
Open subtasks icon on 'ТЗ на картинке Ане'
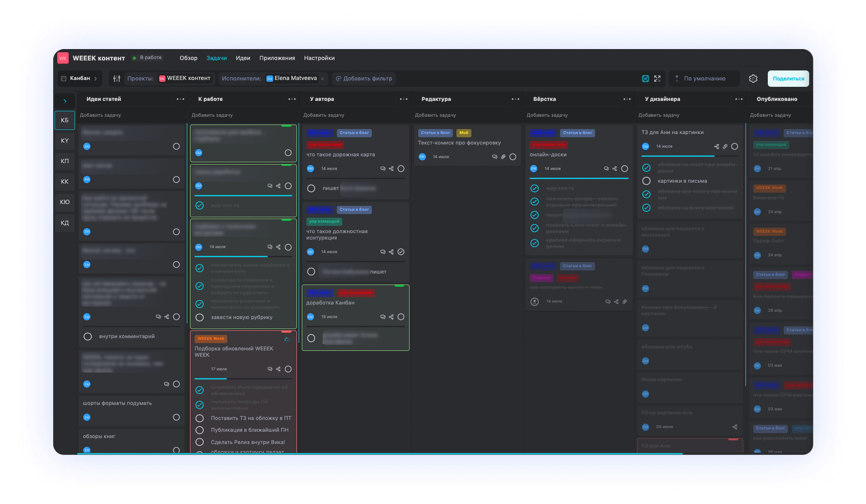[x=735, y=427]
